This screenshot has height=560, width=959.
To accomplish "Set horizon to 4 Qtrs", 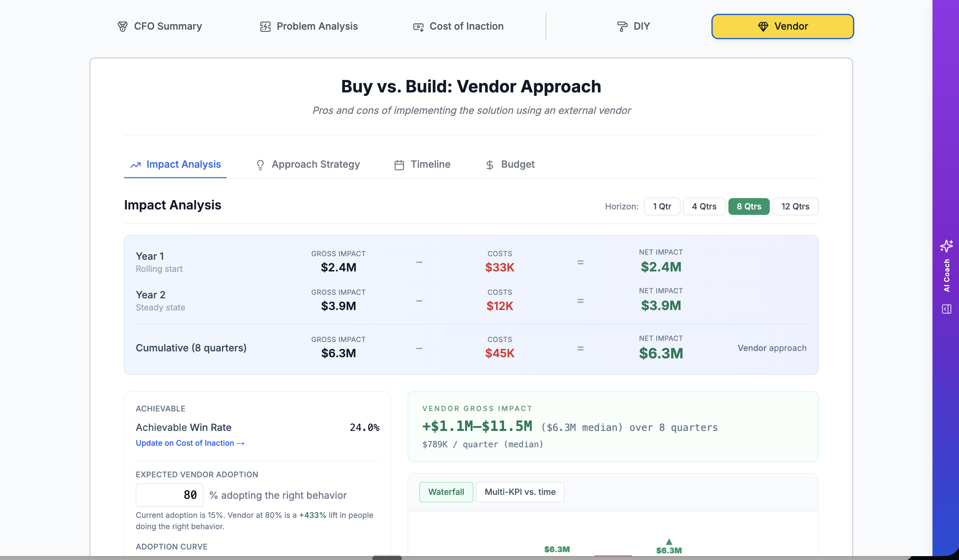I will (x=704, y=206).
